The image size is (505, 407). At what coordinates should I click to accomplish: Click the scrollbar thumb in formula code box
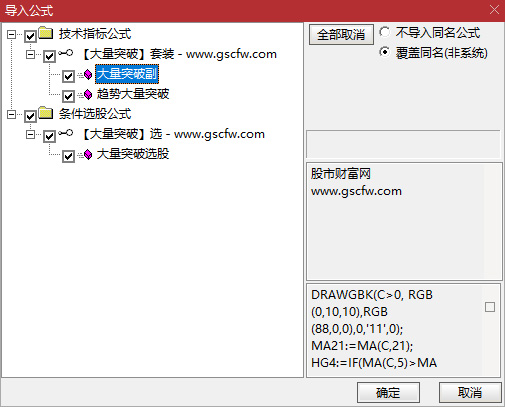(490, 307)
